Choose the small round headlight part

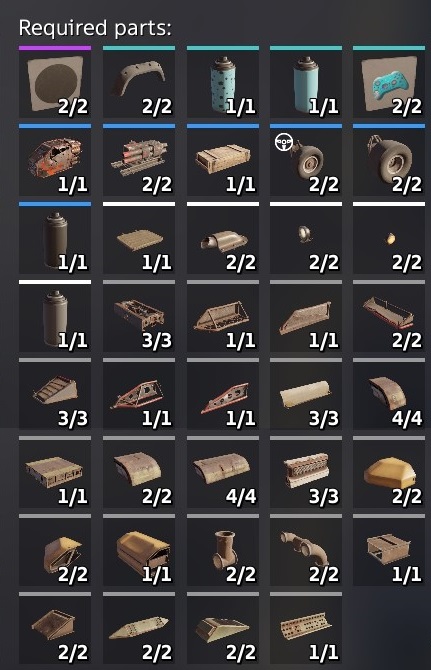[x=306, y=238]
